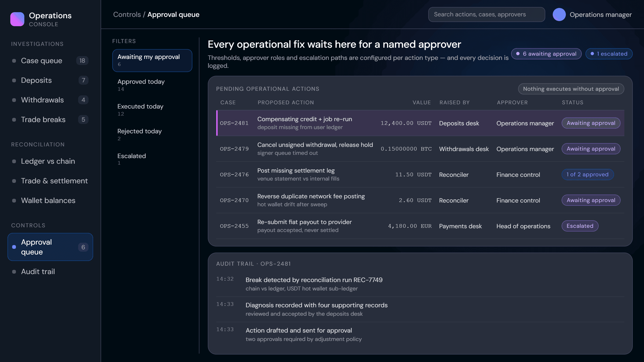Click Reverse duplicate network fee posting action

pyautogui.click(x=311, y=196)
